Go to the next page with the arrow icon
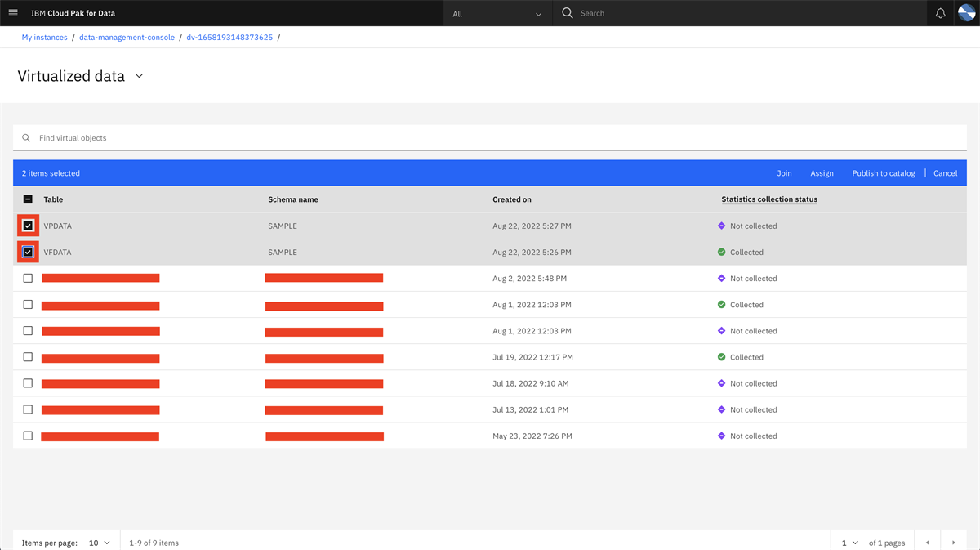Viewport: 980px width, 550px height. [x=954, y=542]
